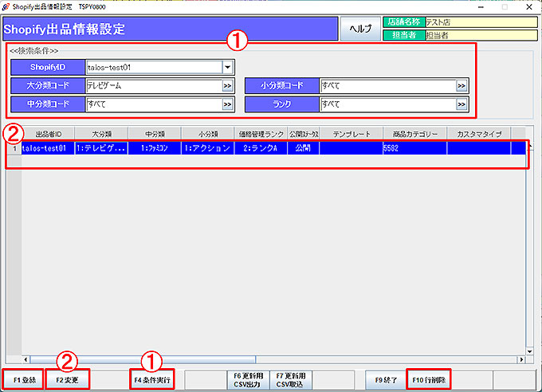The height and width of the screenshot is (392, 542).
Task: Click the F1 登録 button
Action: [22, 380]
